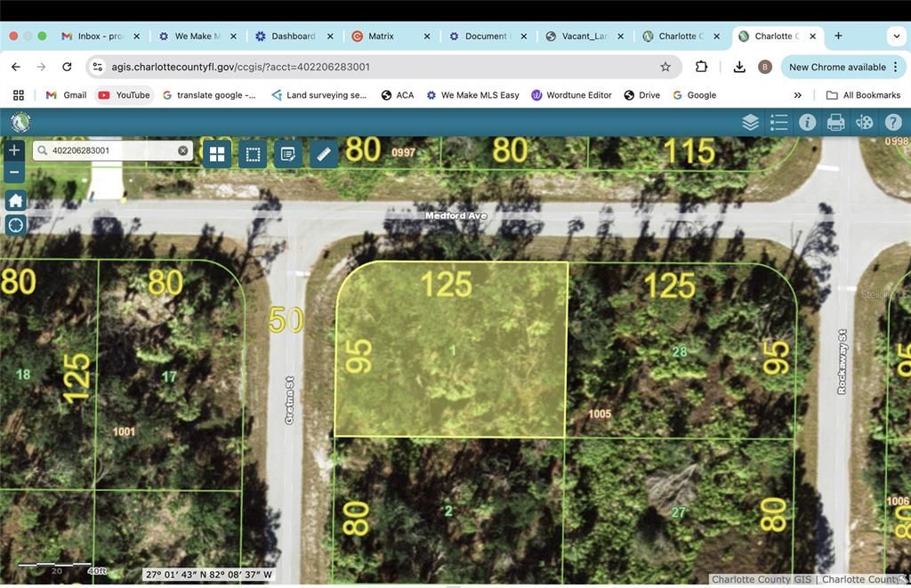Viewport: 911px width, 588px height.
Task: Select the grid layout icon
Action: [x=217, y=153]
